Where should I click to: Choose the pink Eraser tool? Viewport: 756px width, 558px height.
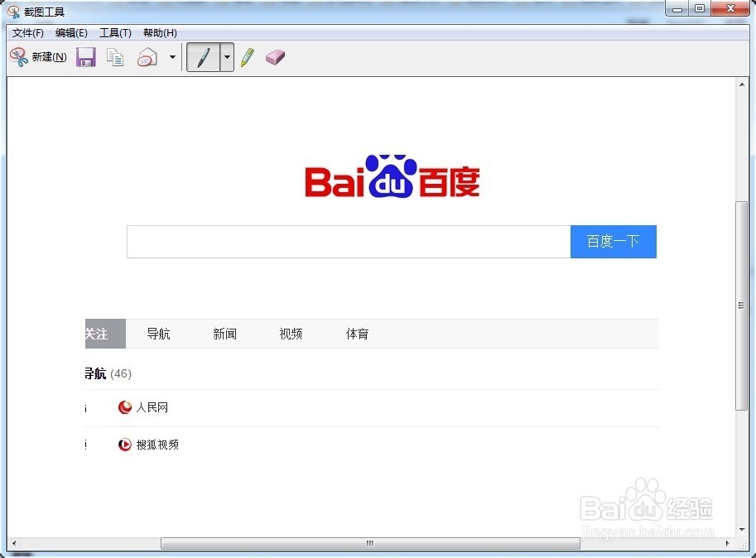275,57
